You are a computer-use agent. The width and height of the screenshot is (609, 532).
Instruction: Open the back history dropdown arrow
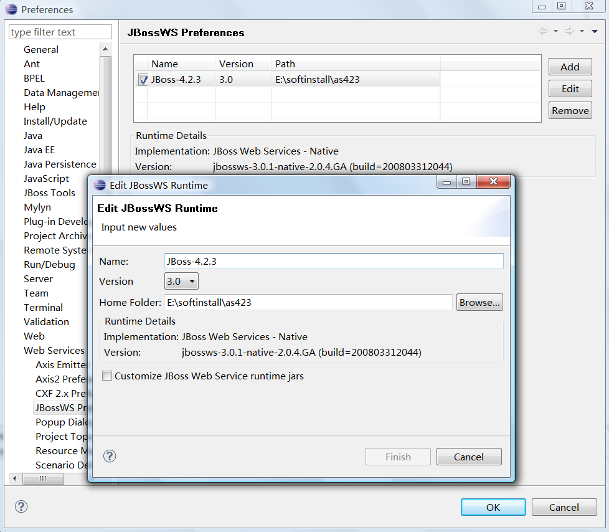click(x=556, y=31)
